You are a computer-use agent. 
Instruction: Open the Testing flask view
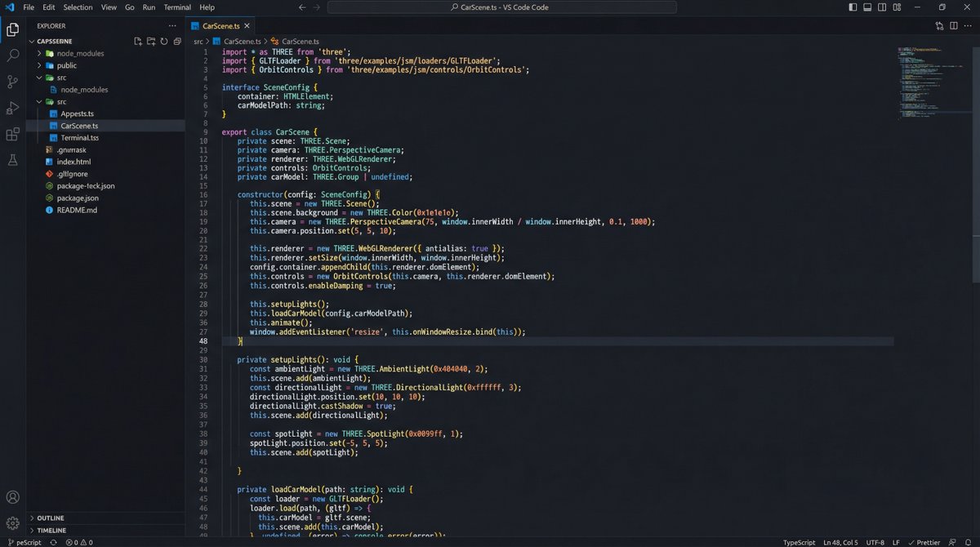click(x=13, y=160)
